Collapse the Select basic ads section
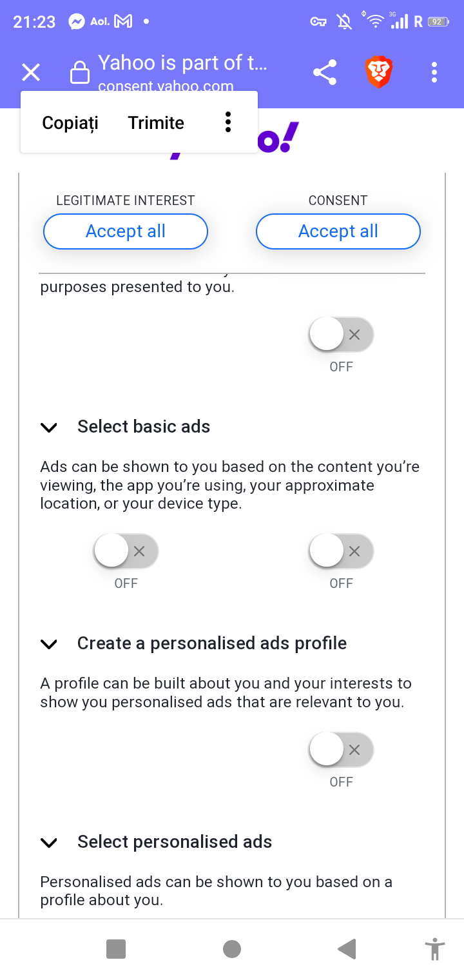 [x=49, y=427]
